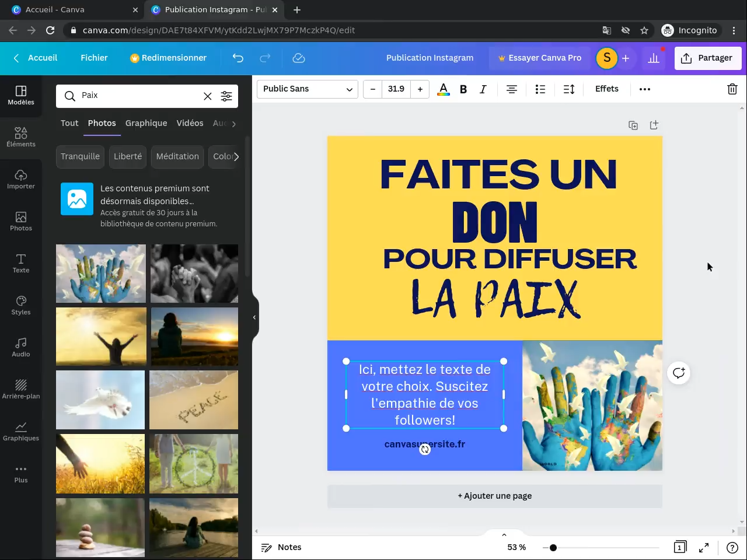Click the Partager button

(x=708, y=58)
